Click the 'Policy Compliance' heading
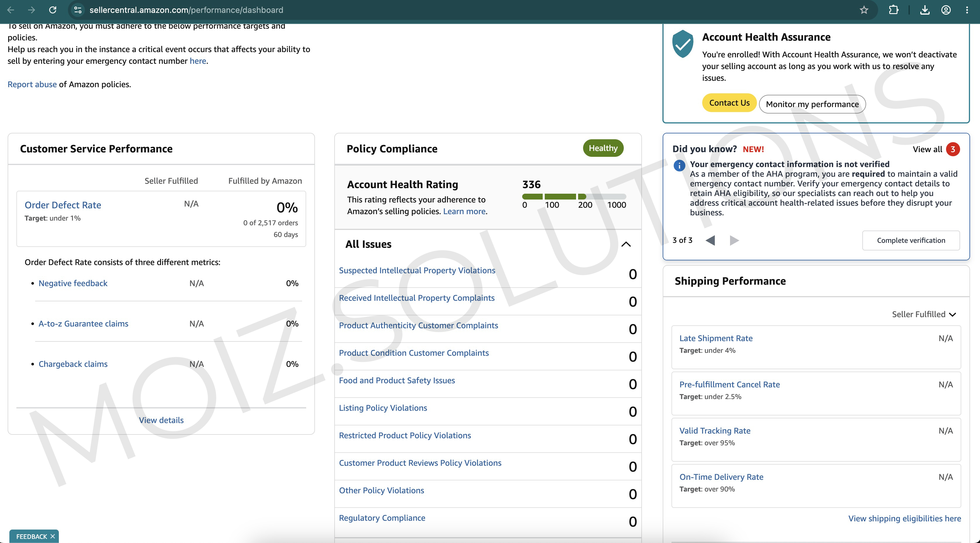 (x=392, y=149)
